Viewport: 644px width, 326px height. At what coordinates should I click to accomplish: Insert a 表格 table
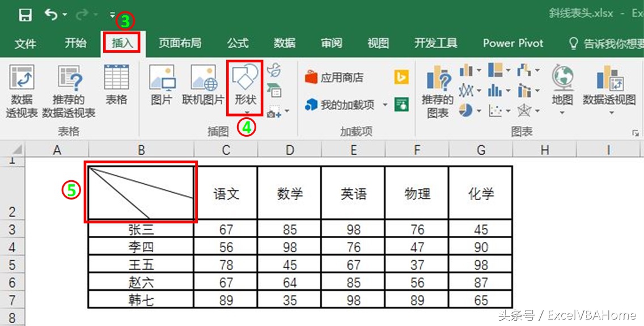[116, 84]
